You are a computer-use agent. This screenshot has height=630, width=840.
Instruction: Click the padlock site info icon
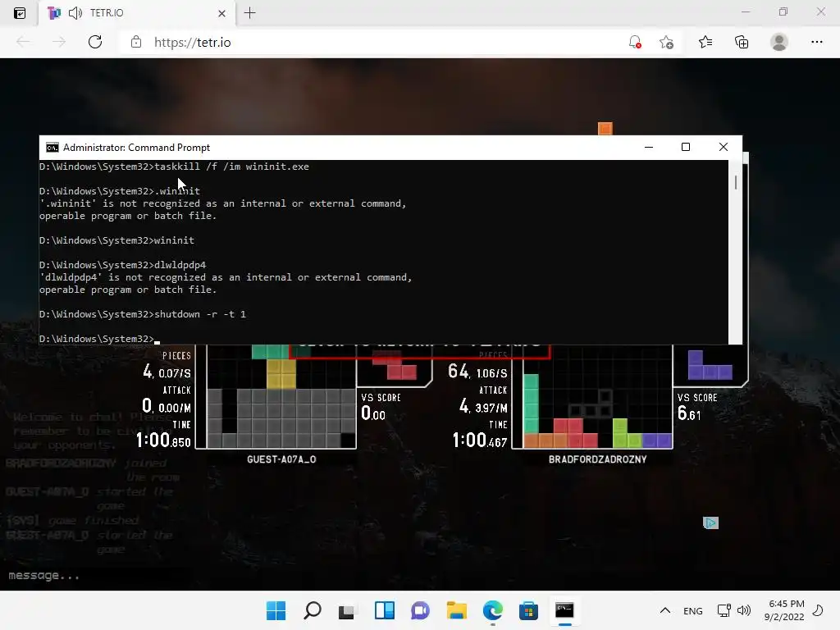coord(136,42)
